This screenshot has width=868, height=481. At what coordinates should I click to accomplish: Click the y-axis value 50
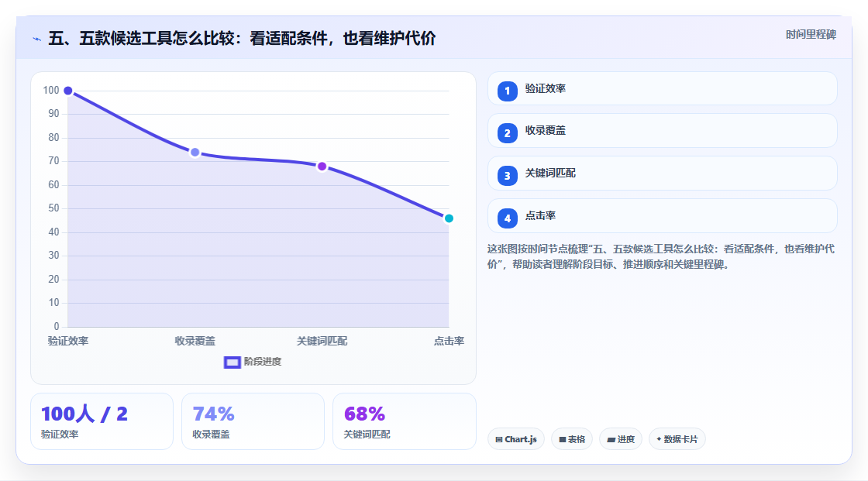click(53, 208)
